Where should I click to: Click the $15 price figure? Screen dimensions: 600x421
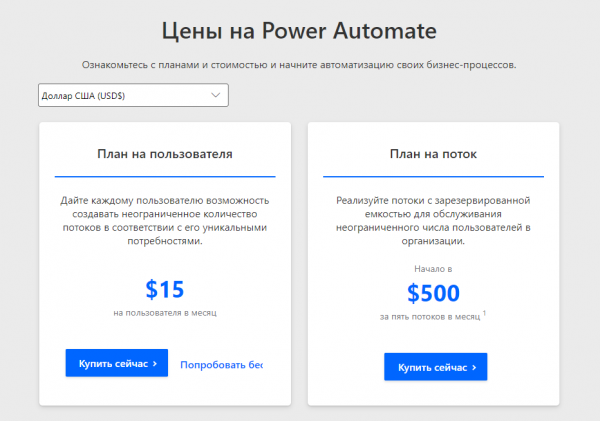[165, 289]
